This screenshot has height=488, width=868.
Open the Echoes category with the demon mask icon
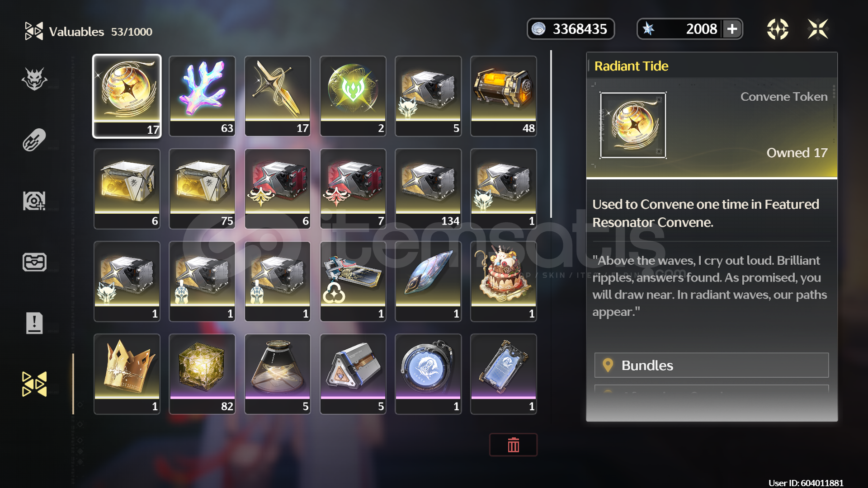[34, 79]
